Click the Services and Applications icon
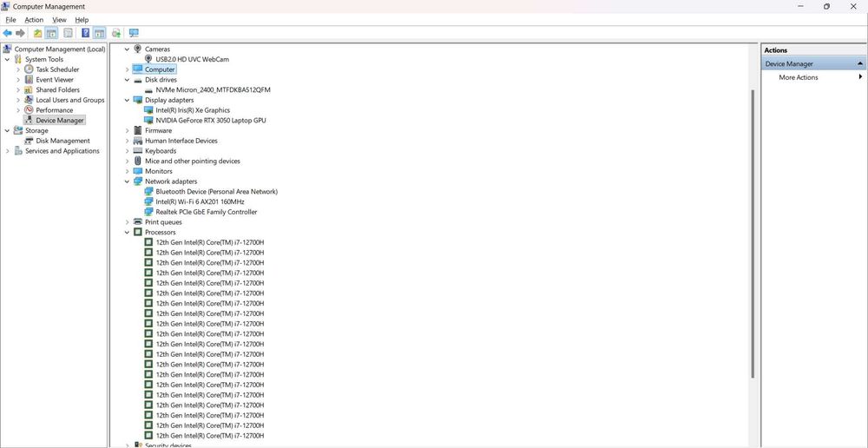868x448 pixels. click(x=18, y=150)
